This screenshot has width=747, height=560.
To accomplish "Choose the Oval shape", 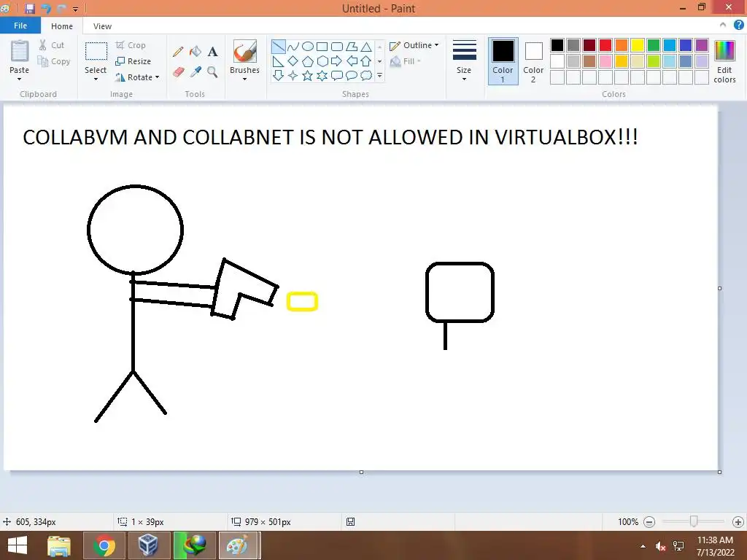I will (x=308, y=47).
